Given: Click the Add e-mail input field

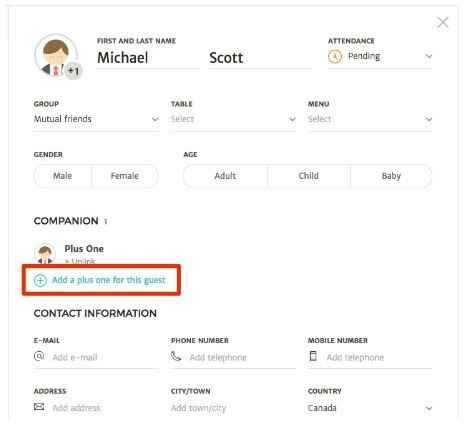Looking at the screenshot, I should pyautogui.click(x=105, y=357).
